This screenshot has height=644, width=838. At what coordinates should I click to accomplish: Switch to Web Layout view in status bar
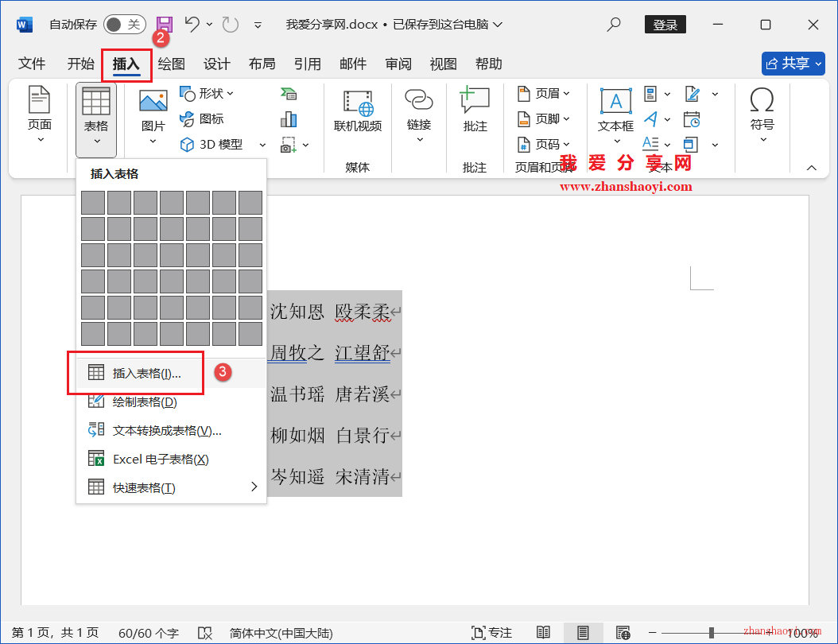tap(623, 633)
